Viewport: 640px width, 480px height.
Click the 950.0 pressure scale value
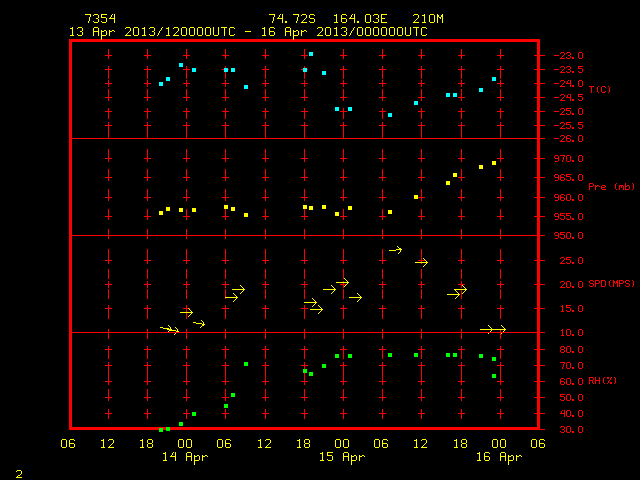pos(569,236)
